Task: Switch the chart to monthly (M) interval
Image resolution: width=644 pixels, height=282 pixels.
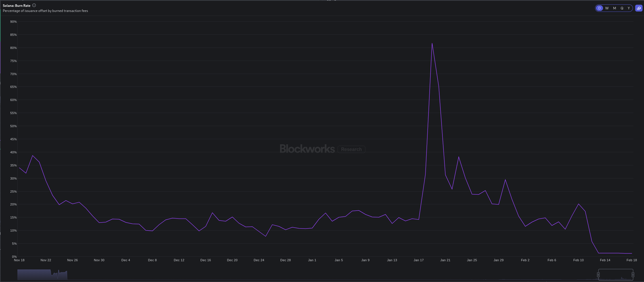Action: pos(614,8)
